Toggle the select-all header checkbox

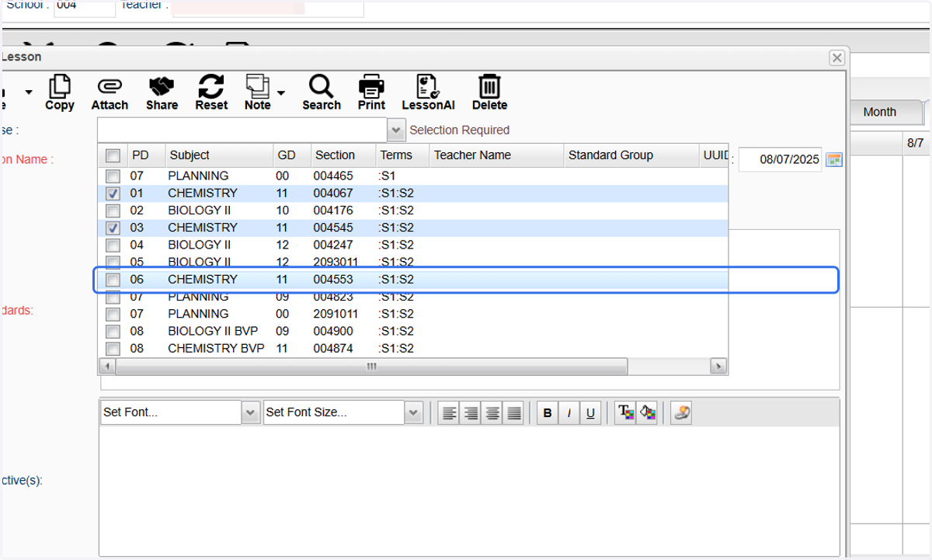pyautogui.click(x=113, y=155)
